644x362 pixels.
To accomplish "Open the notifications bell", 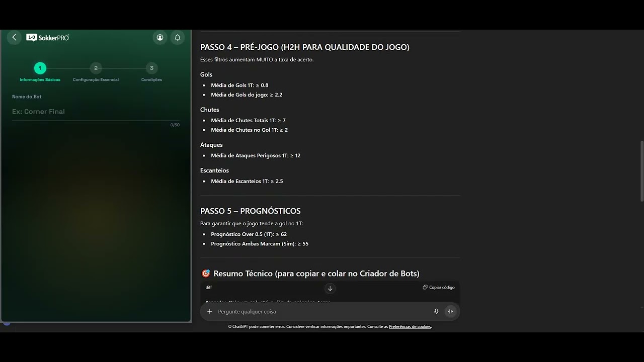I will 178,37.
